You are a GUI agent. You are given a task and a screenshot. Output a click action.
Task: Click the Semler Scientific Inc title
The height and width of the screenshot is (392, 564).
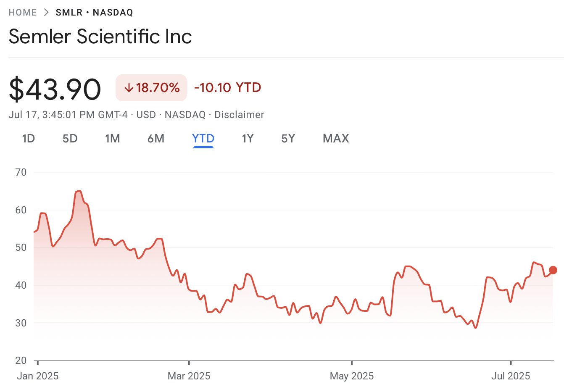tap(100, 37)
